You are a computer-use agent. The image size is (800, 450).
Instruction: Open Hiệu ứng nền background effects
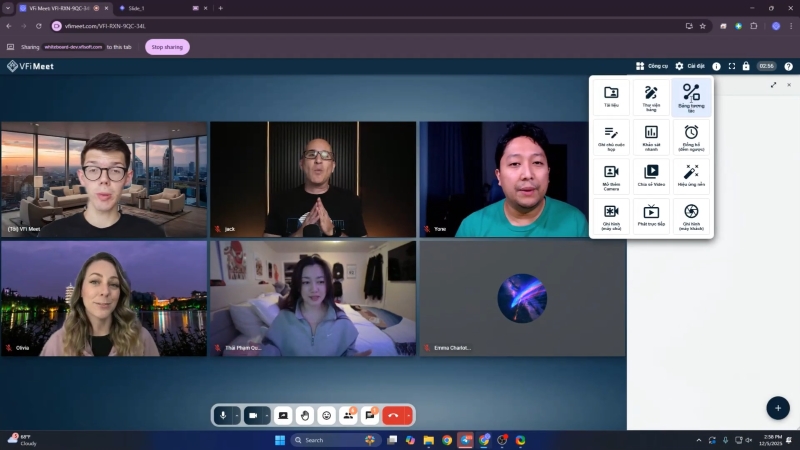tap(691, 176)
